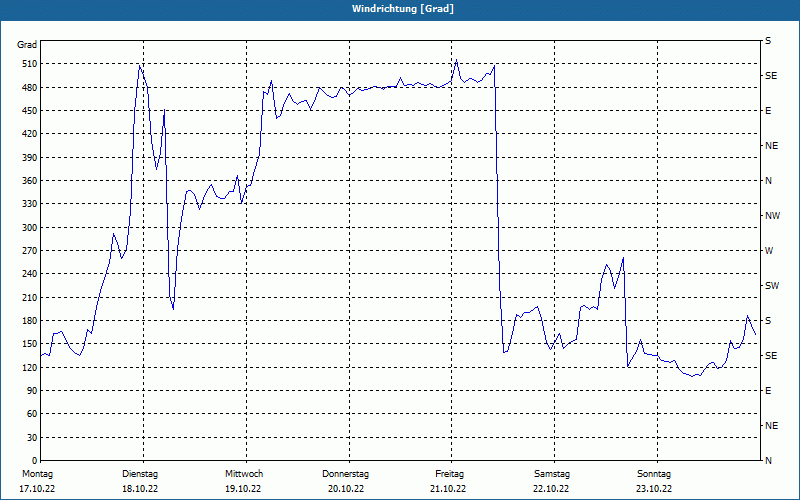Click the 450 value on degree axis

(29, 111)
